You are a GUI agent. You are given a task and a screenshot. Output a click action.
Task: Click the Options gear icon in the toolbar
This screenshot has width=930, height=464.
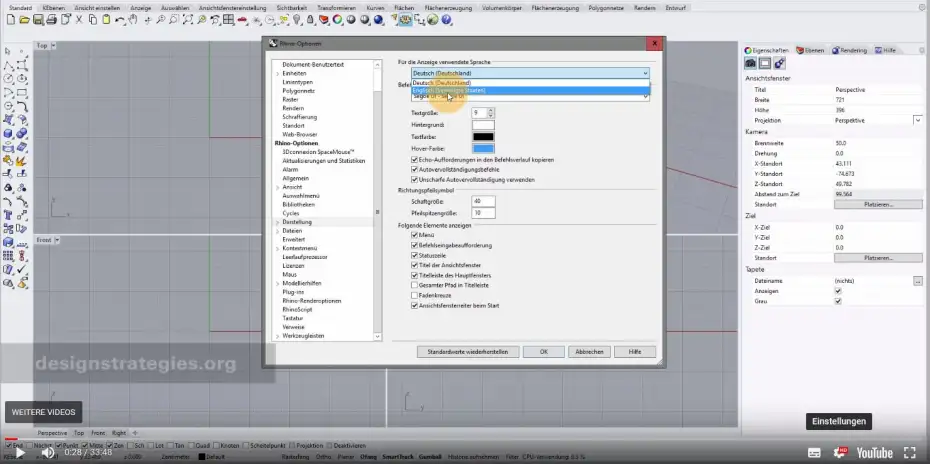pyautogui.click(x=406, y=20)
